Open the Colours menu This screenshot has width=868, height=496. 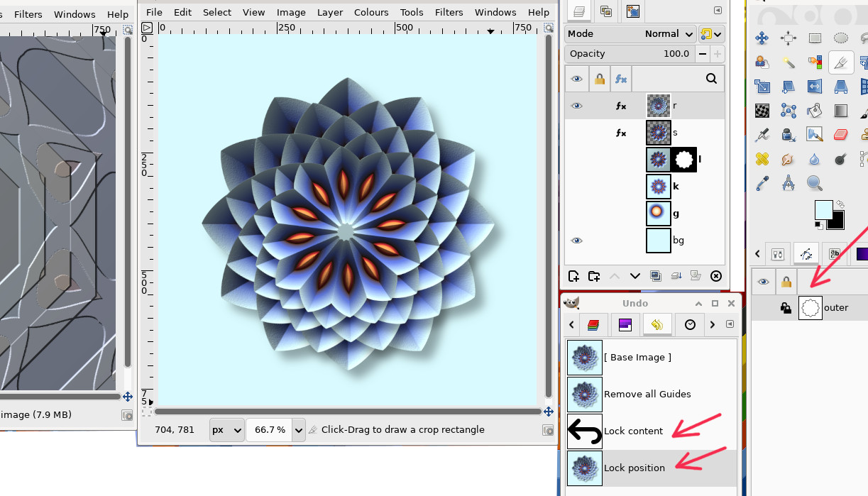click(371, 12)
